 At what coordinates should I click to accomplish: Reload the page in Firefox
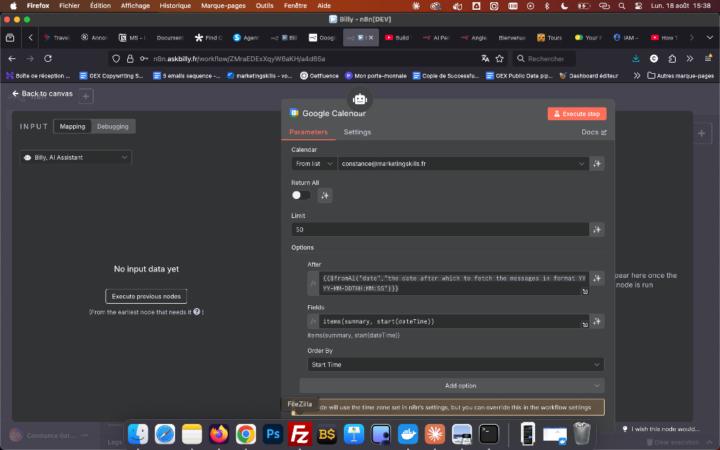coord(48,59)
